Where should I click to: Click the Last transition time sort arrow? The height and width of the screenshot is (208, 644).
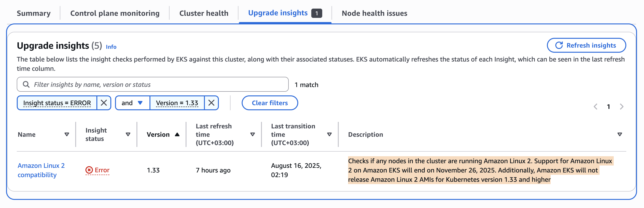coord(329,134)
